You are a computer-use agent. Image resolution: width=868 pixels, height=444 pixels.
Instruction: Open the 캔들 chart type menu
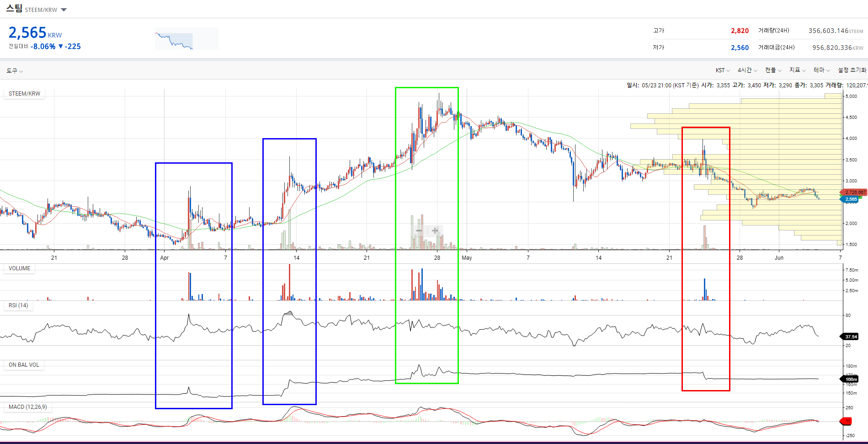773,70
